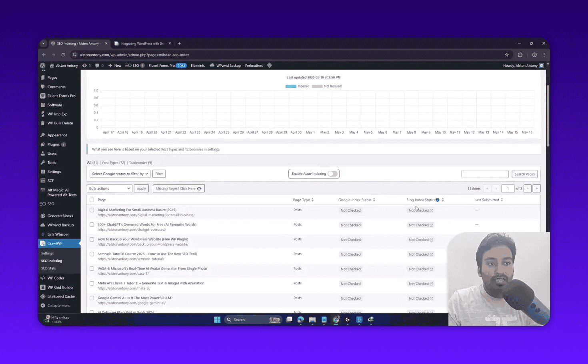Viewport: 588px width, 364px height.
Task: Click the page number input field
Action: (508, 188)
